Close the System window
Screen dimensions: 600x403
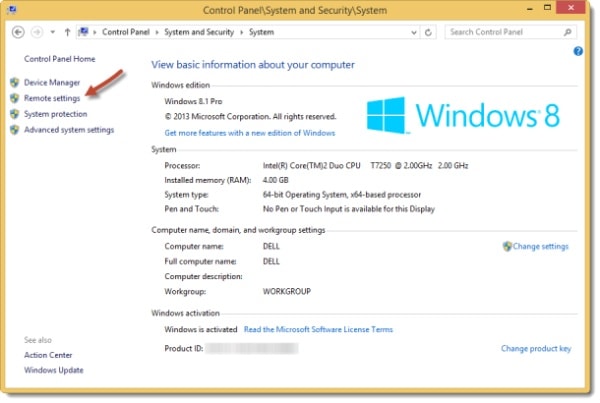coord(571,8)
